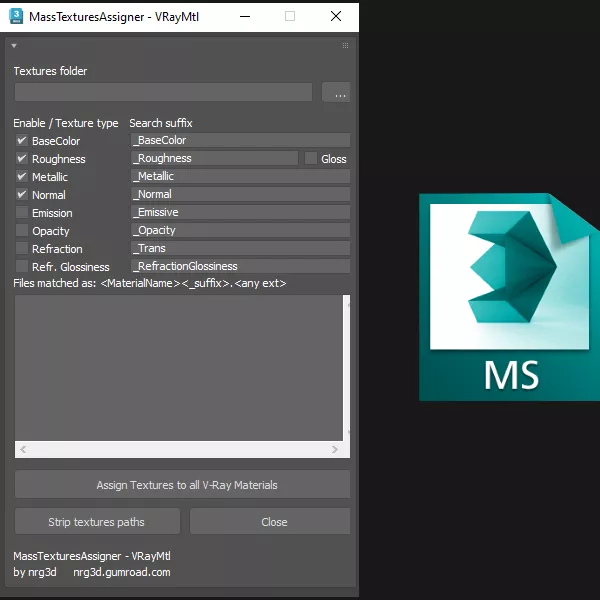Click the Close button at bottom
Screen dimensions: 600x600
coord(270,522)
